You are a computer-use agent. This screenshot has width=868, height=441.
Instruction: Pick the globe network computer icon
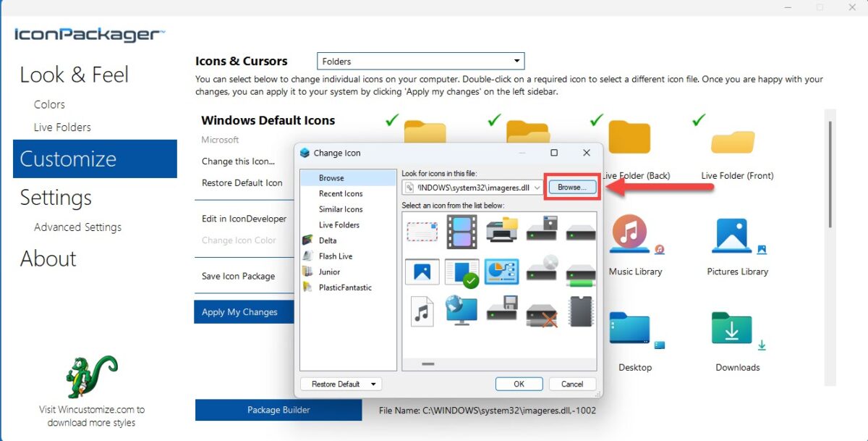coord(461,311)
